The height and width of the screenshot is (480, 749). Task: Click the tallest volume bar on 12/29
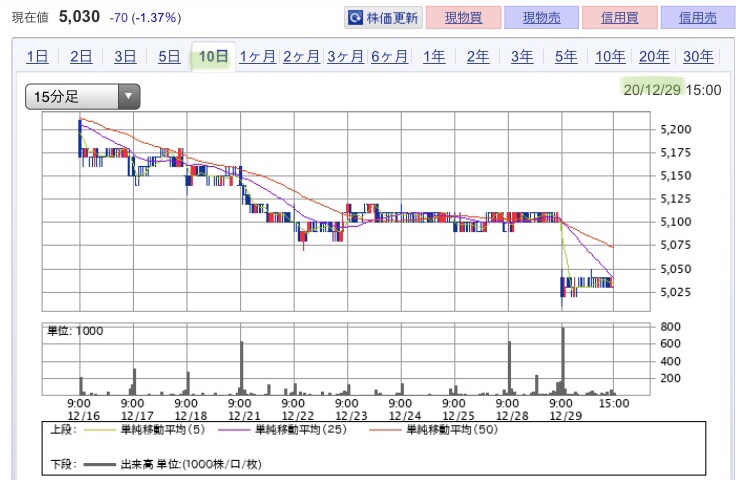(x=563, y=361)
